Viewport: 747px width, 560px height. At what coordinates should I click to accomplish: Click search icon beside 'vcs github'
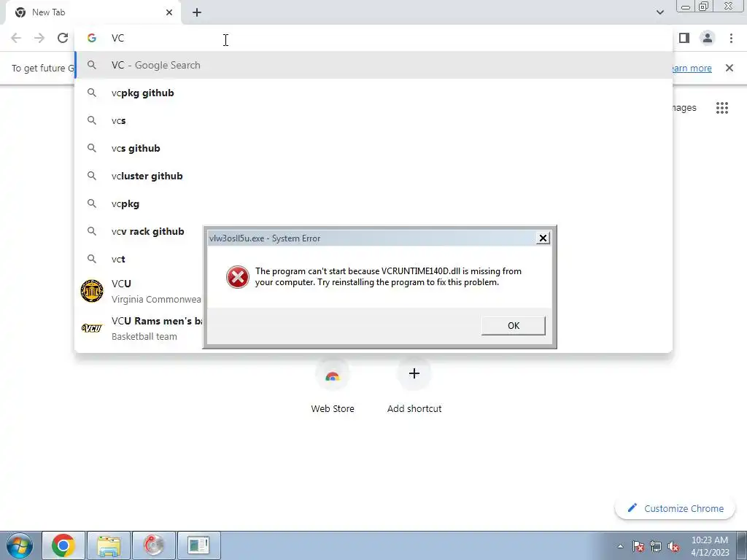coord(91,148)
